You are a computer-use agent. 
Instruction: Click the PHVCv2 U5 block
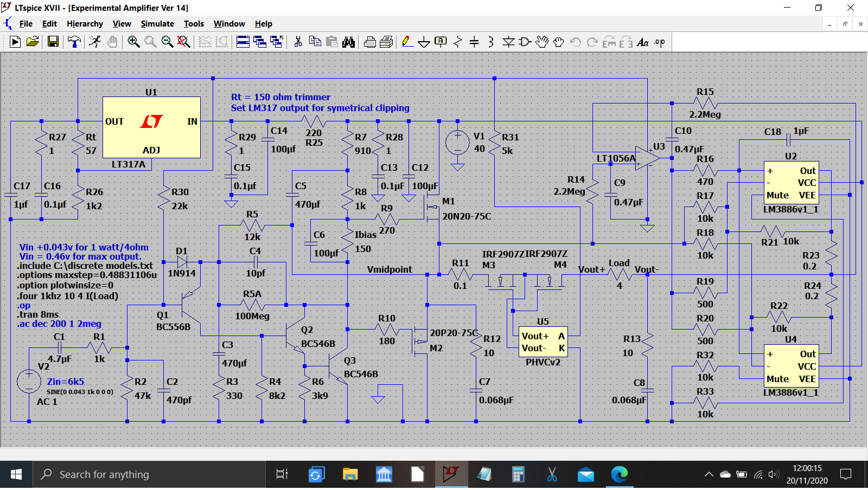tap(543, 342)
